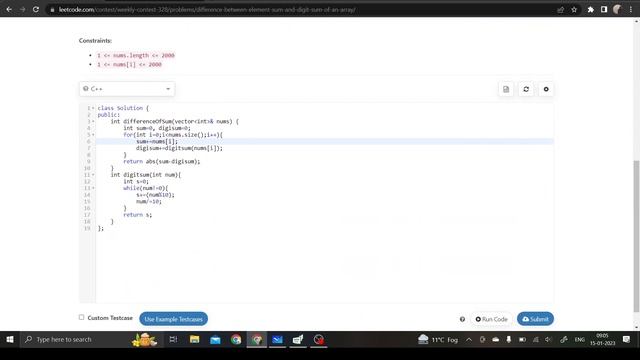Click the line 'digisum+=digitsum(nums[i]);'
640x360 pixels.
coord(179,148)
